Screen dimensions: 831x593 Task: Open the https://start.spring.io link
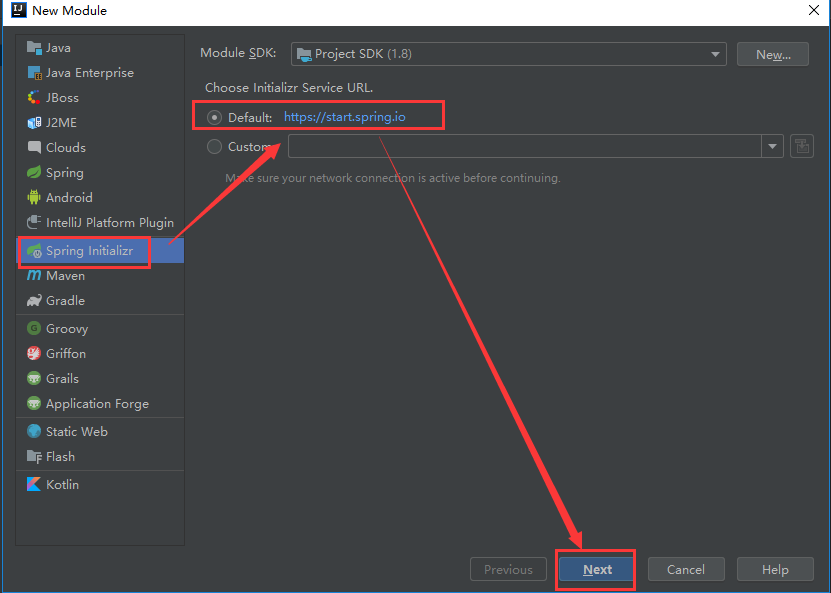tap(344, 117)
